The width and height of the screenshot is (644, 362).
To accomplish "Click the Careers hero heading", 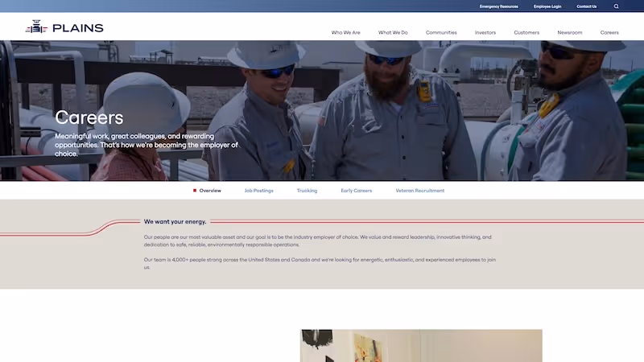I will (89, 117).
